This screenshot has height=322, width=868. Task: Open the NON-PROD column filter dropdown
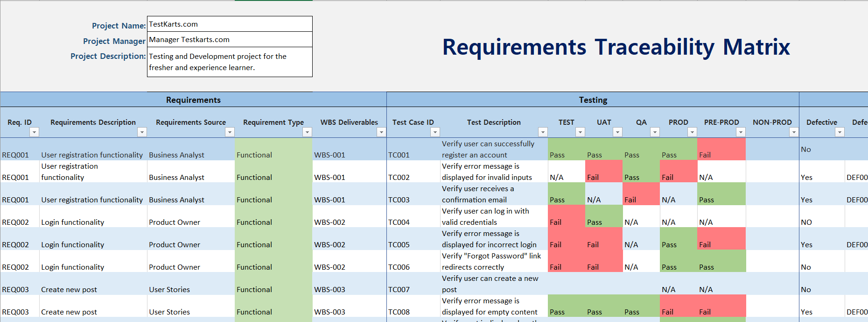tap(794, 132)
